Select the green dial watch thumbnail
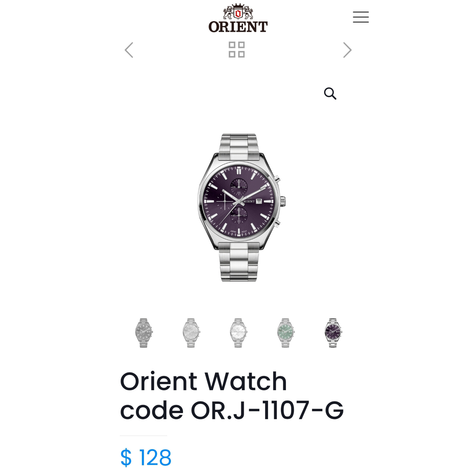The image size is (476, 476). click(x=286, y=333)
